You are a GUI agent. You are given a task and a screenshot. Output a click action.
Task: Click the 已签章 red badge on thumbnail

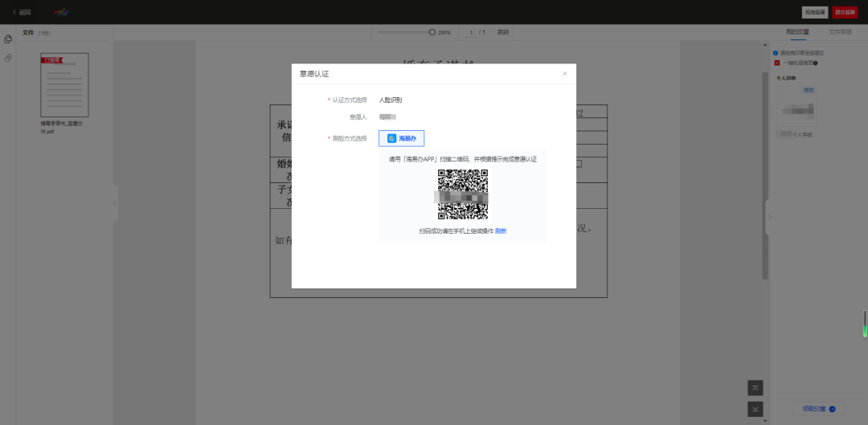[x=51, y=59]
